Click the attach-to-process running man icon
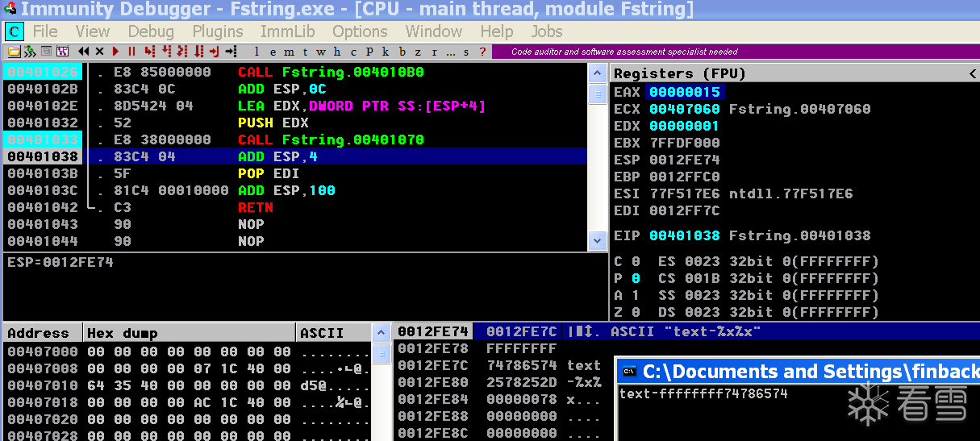The width and height of the screenshot is (980, 441). 30,52
